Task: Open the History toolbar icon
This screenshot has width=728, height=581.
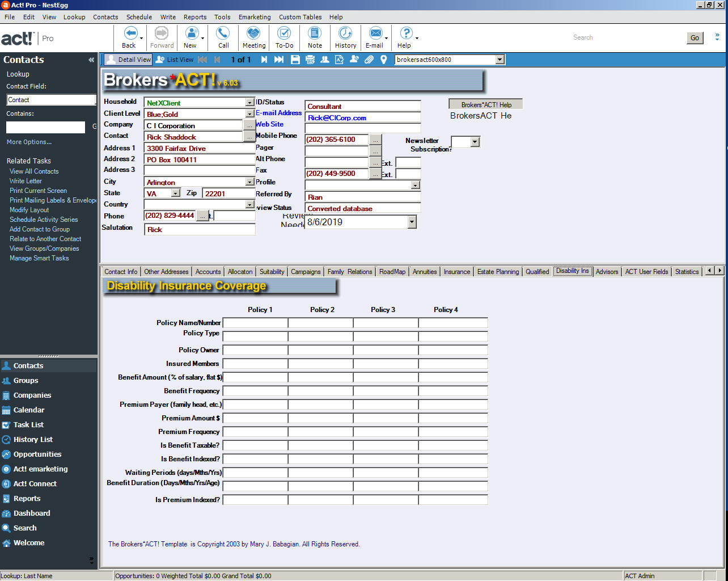Action: [345, 33]
